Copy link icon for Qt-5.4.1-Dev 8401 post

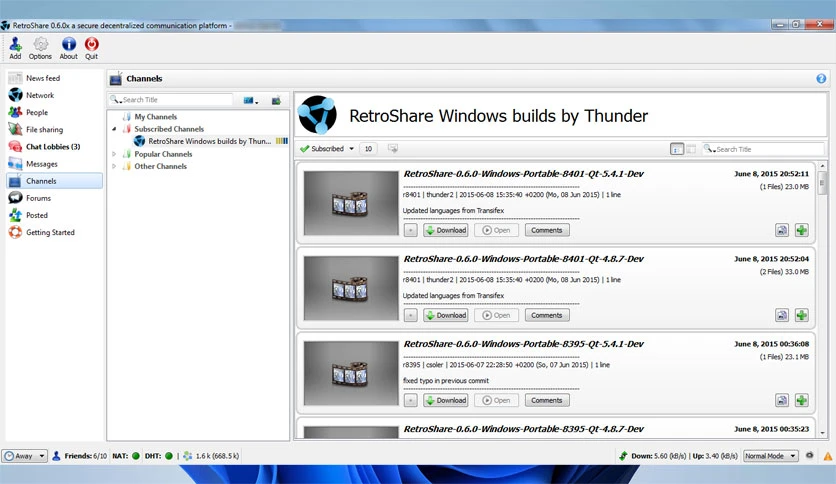point(782,230)
